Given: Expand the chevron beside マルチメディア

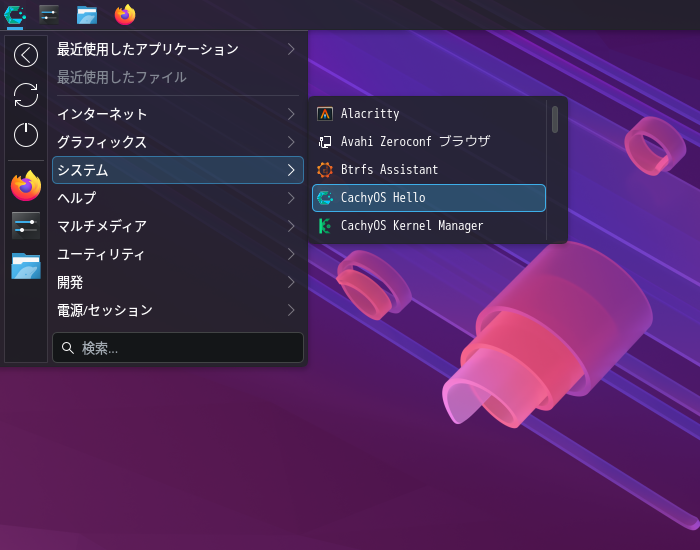Looking at the screenshot, I should [291, 226].
